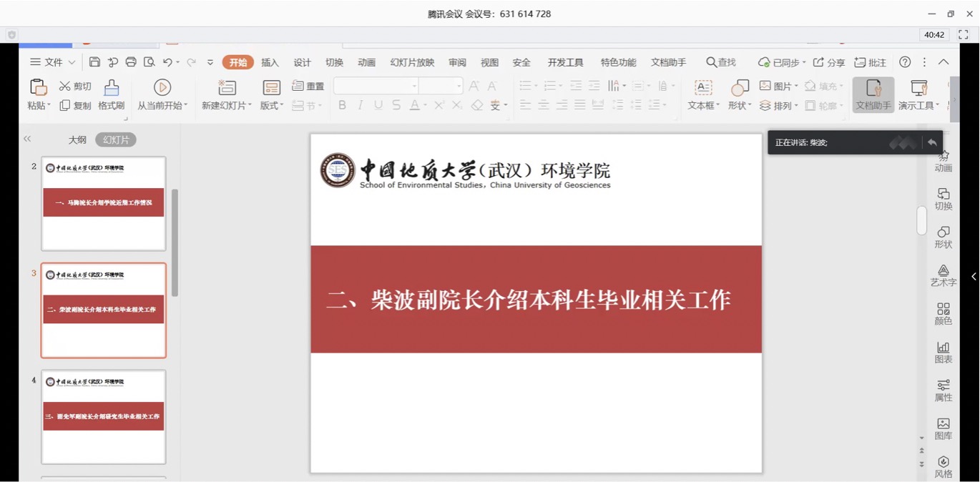
Task: Open the 艺术字 panel in right sidebar
Action: pyautogui.click(x=943, y=275)
